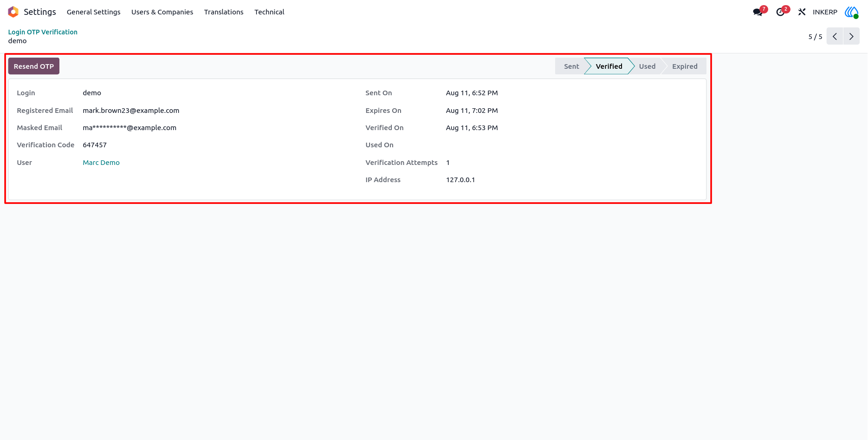The image size is (868, 440).
Task: Click the registered email mark.brown23@example.com
Action: pyautogui.click(x=131, y=111)
